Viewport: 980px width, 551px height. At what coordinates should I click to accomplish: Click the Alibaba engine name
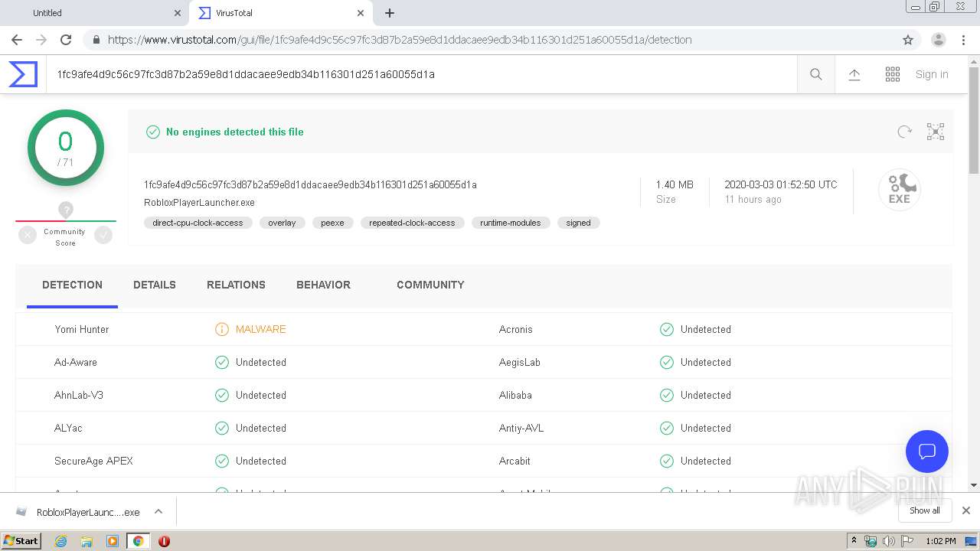515,395
